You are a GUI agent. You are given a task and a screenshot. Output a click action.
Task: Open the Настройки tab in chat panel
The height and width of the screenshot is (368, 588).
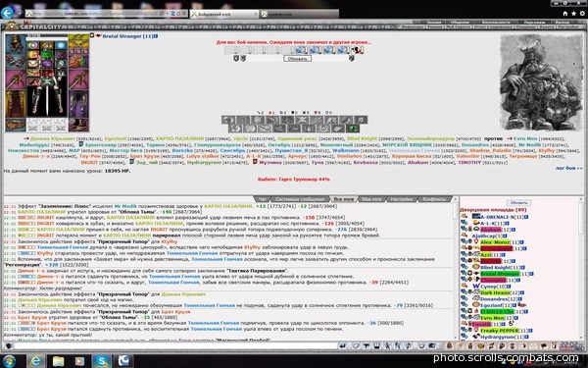[x=402, y=199]
